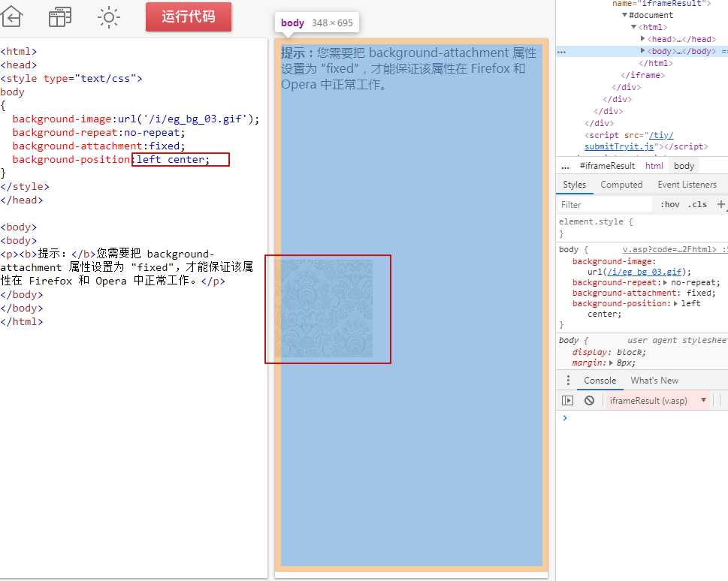
Task: Click the Filter styles input field
Action: click(x=605, y=205)
